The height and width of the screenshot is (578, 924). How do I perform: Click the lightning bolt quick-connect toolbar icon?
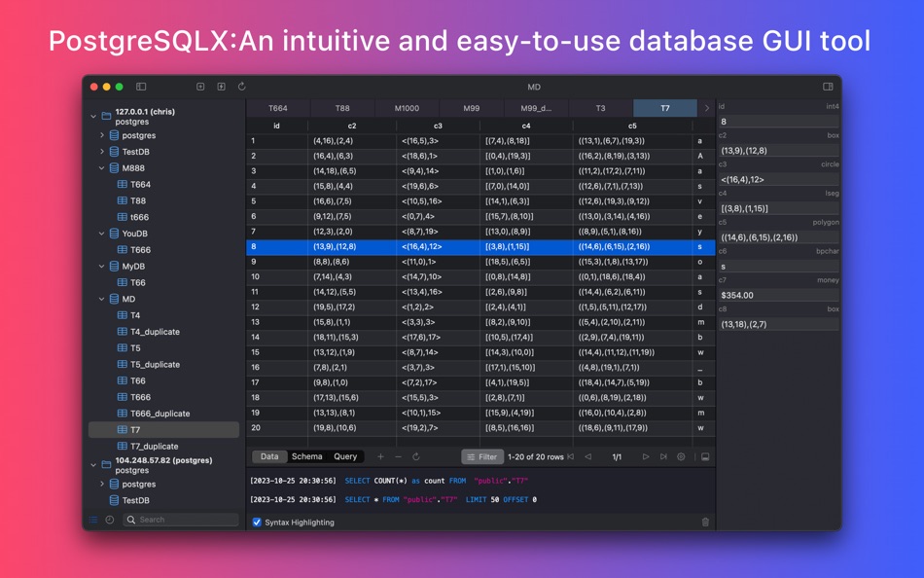pyautogui.click(x=221, y=87)
